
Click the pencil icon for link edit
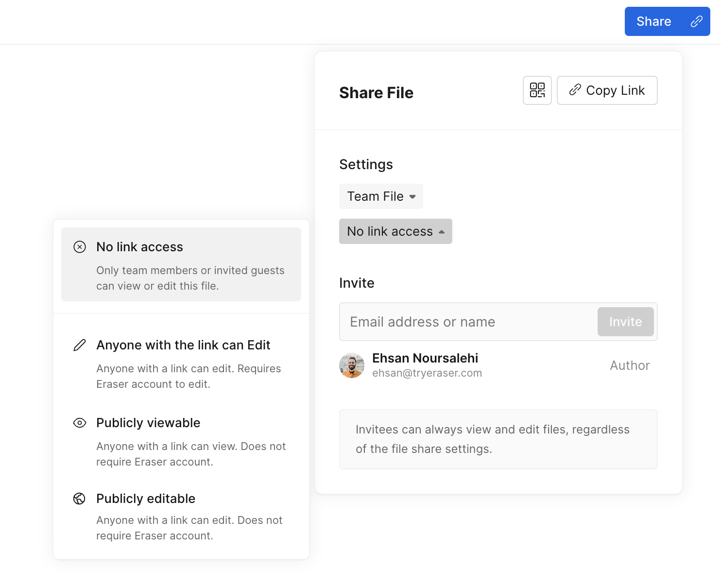pos(80,345)
